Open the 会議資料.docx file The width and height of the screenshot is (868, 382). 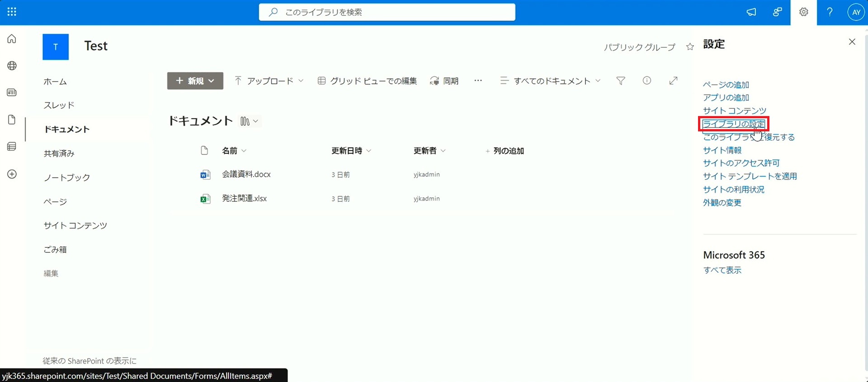point(246,174)
